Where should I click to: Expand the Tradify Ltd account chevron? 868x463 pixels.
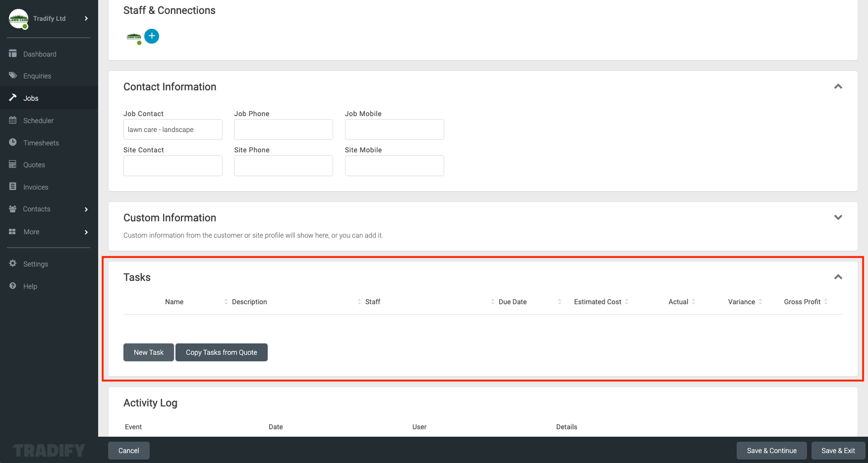(85, 18)
